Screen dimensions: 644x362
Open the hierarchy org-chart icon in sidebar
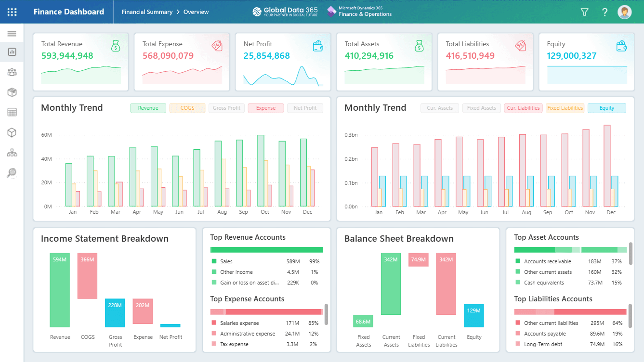(12, 153)
